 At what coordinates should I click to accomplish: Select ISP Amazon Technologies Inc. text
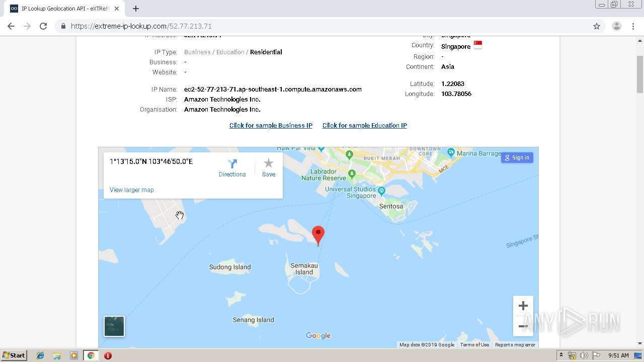tap(222, 100)
